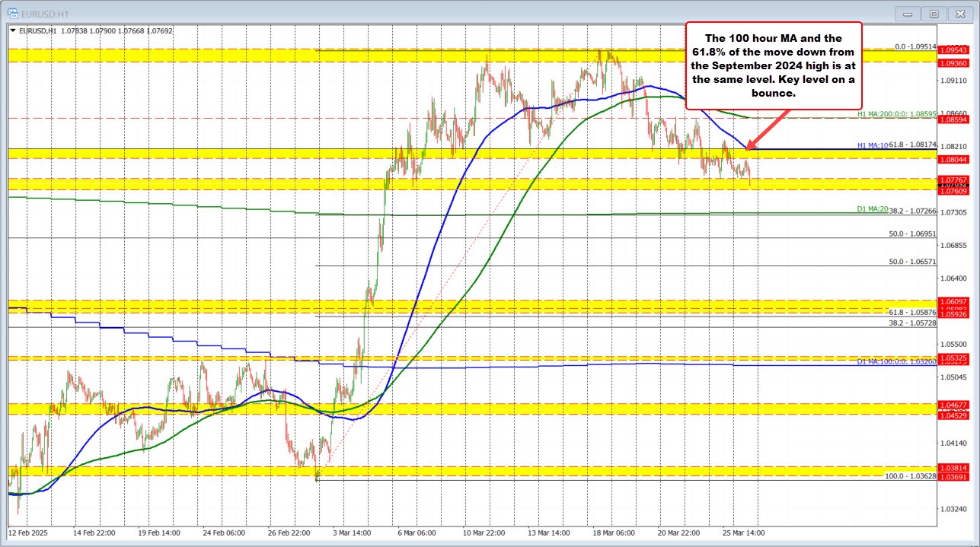Click the annotation box about the 100 hour MA

(773, 66)
